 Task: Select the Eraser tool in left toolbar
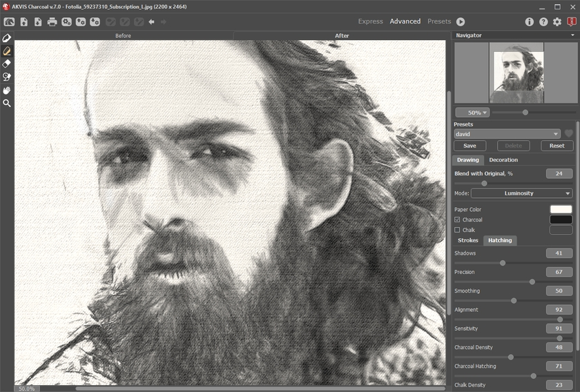pyautogui.click(x=7, y=63)
